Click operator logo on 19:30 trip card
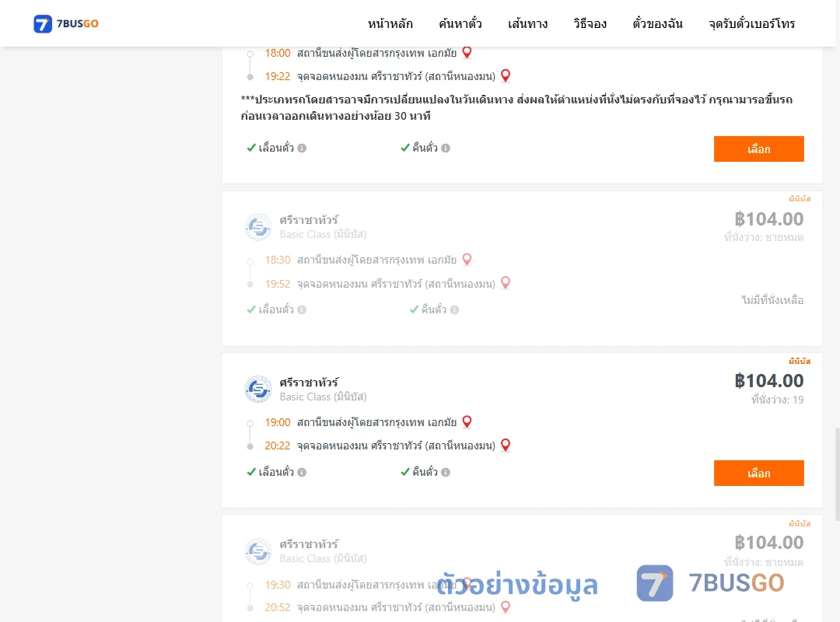 tap(258, 551)
